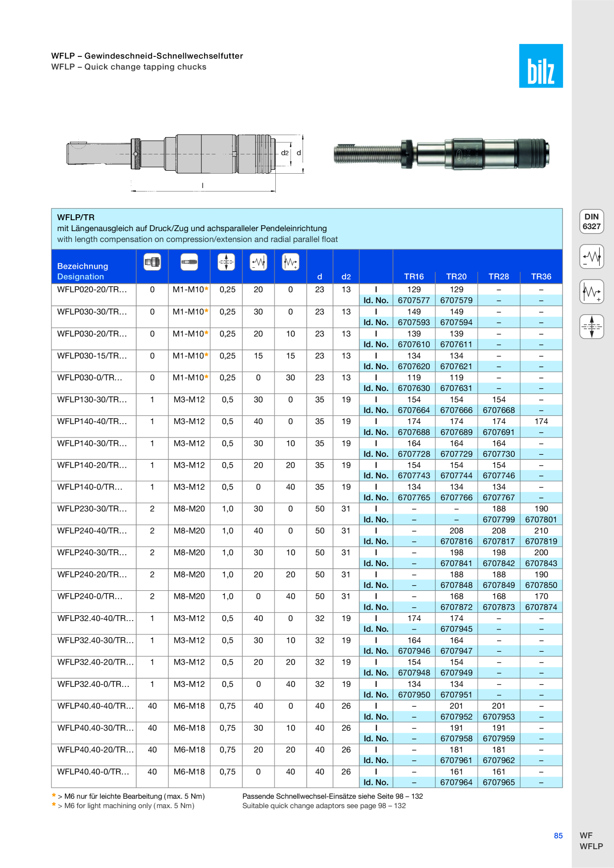Click the extension icon in table header
The height and width of the screenshot is (868, 614).
coord(291,261)
